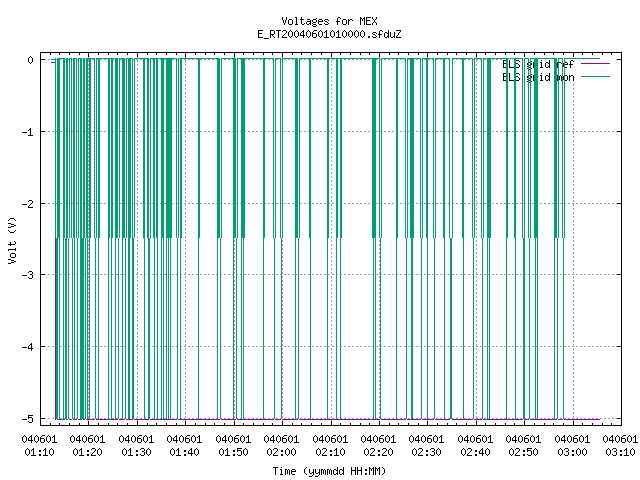
Task: Click the 'Time (yymmdd HH:MM)' x-axis label
Action: [x=329, y=471]
